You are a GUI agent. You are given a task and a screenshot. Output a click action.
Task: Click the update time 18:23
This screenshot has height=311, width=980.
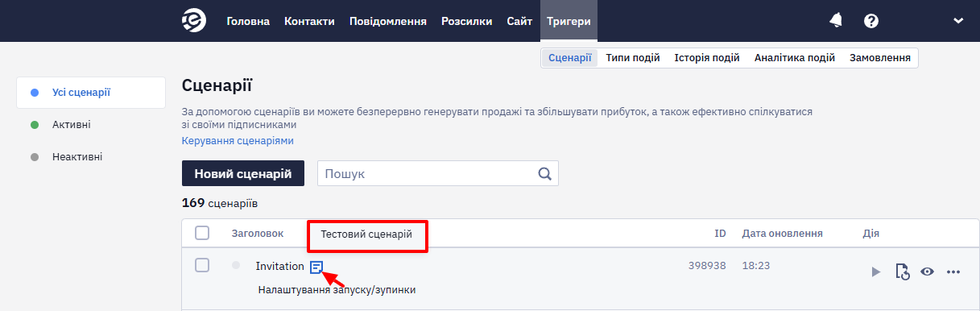tap(756, 266)
